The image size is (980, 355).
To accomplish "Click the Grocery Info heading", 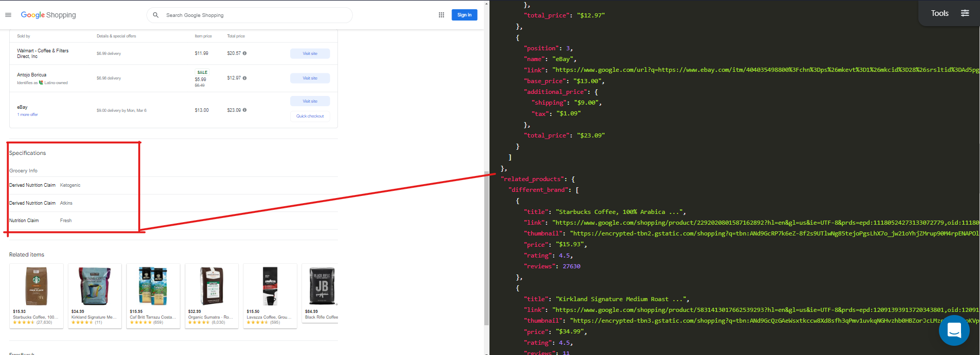I will tap(23, 171).
